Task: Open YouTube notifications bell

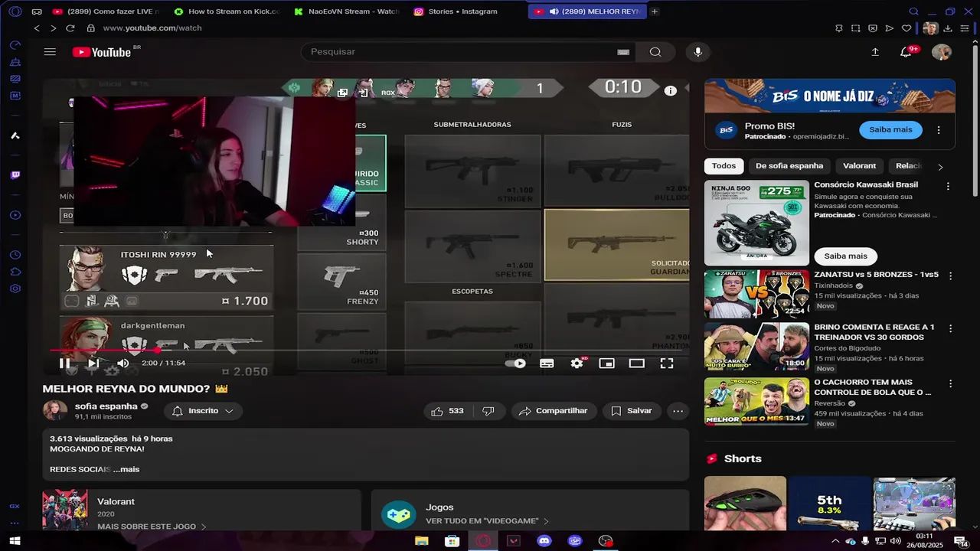Action: (x=906, y=52)
